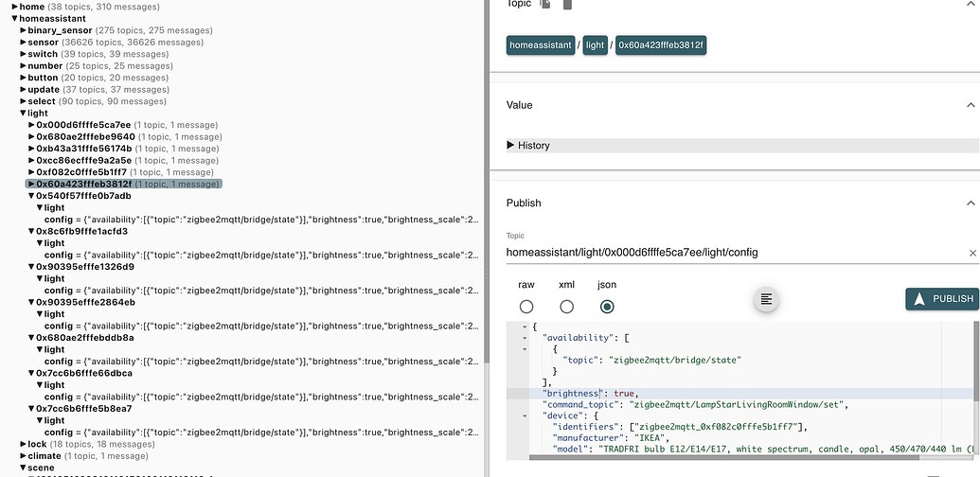Click the homeassistant topic breadcrumb chip
980x477 pixels.
point(541,44)
